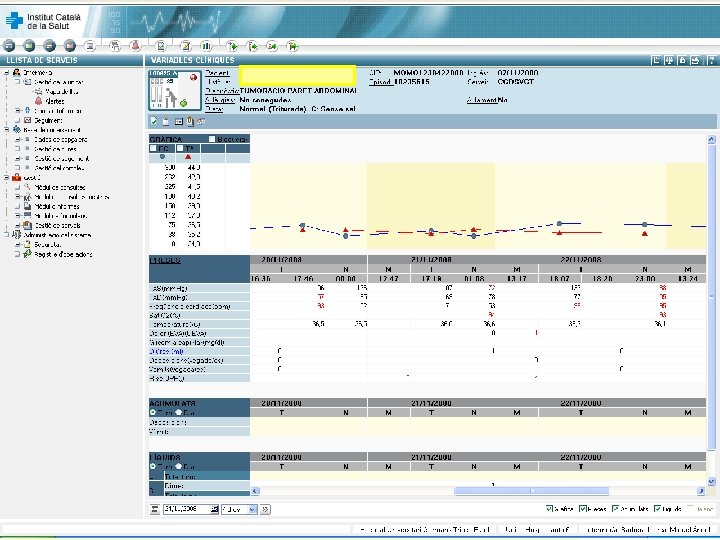Open the help question mark header icon
Screen dimensions: 720x540
711,60
